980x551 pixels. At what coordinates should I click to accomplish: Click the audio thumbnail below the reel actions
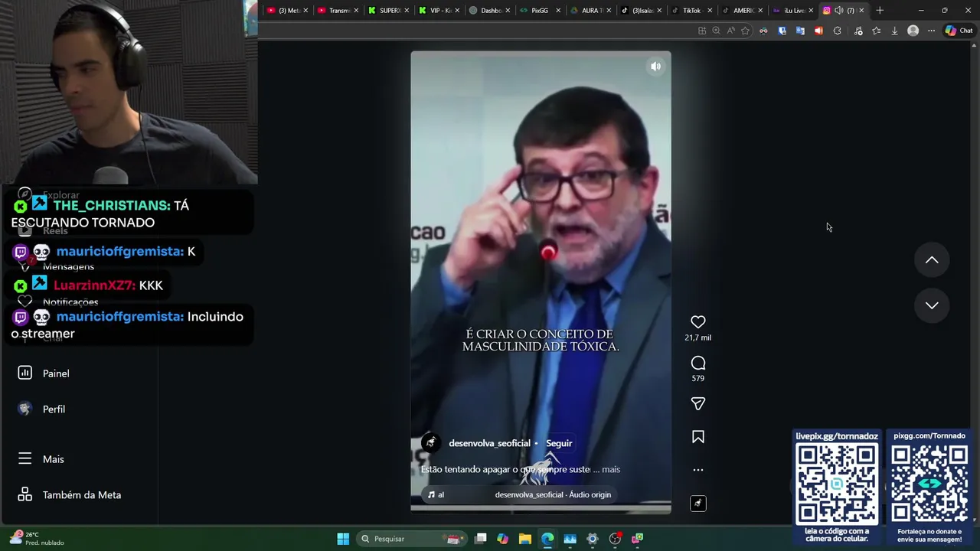697,503
